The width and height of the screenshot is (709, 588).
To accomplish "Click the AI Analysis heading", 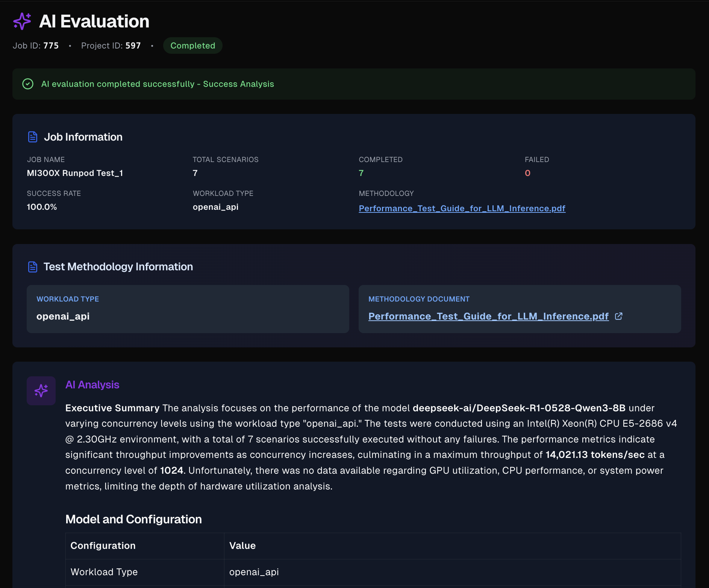I will (x=92, y=385).
